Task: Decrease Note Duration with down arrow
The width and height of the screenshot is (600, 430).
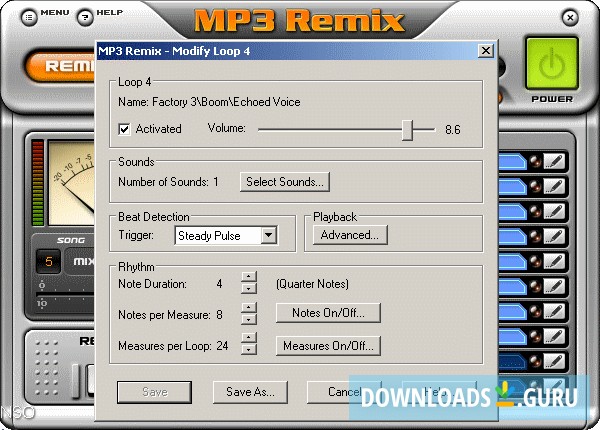Action: (x=249, y=289)
